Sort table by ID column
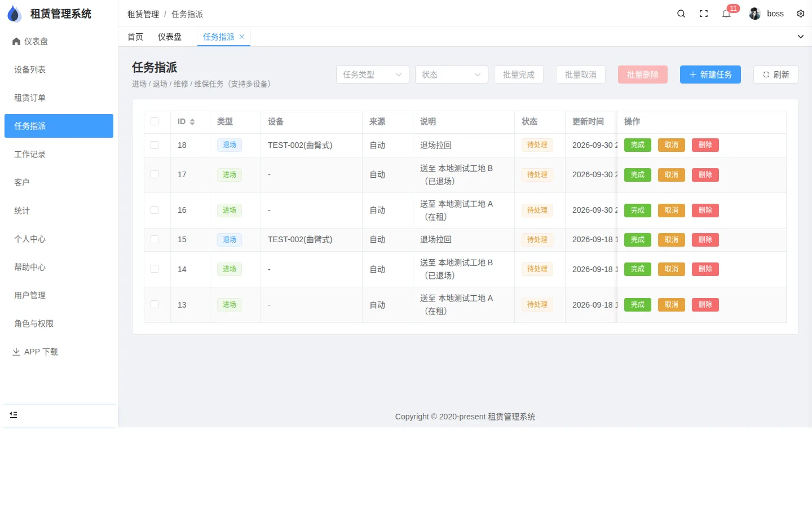812x508 pixels. (192, 122)
